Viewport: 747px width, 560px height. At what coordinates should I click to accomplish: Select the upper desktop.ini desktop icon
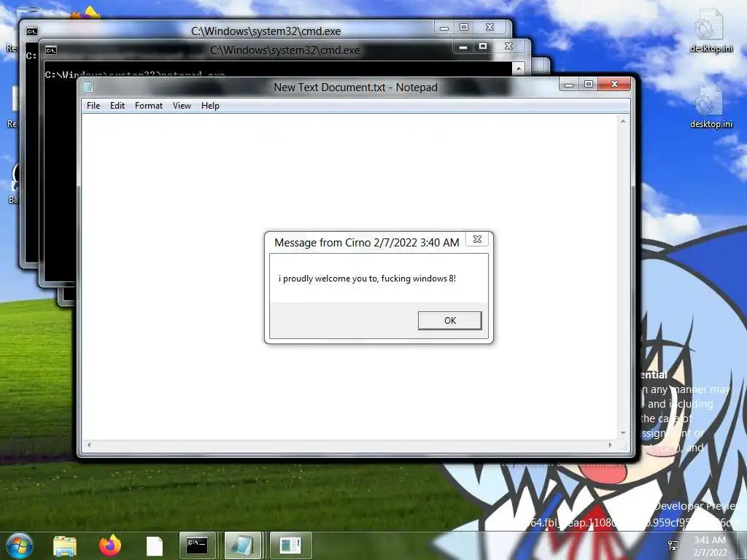(x=711, y=31)
